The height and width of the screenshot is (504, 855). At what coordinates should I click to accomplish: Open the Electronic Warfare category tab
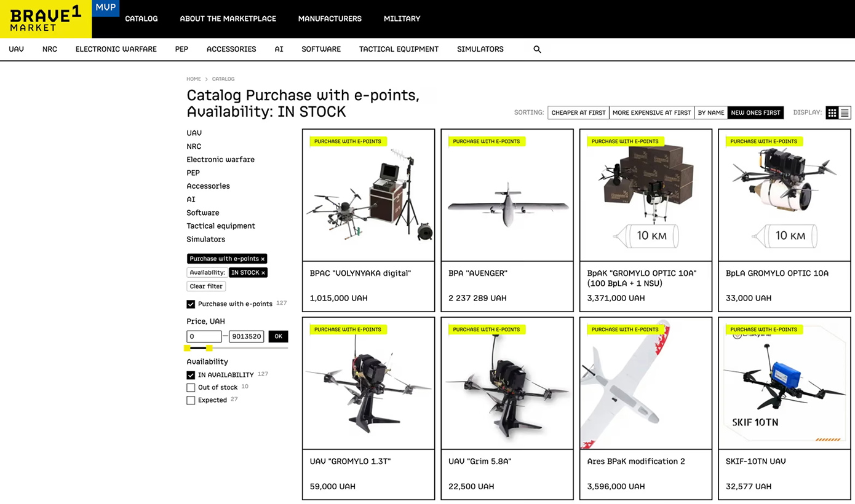(116, 49)
